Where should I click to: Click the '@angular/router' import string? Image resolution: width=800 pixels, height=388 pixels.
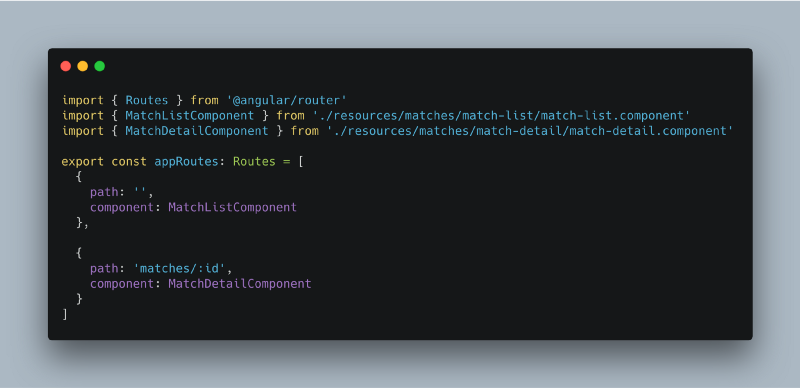click(x=287, y=101)
